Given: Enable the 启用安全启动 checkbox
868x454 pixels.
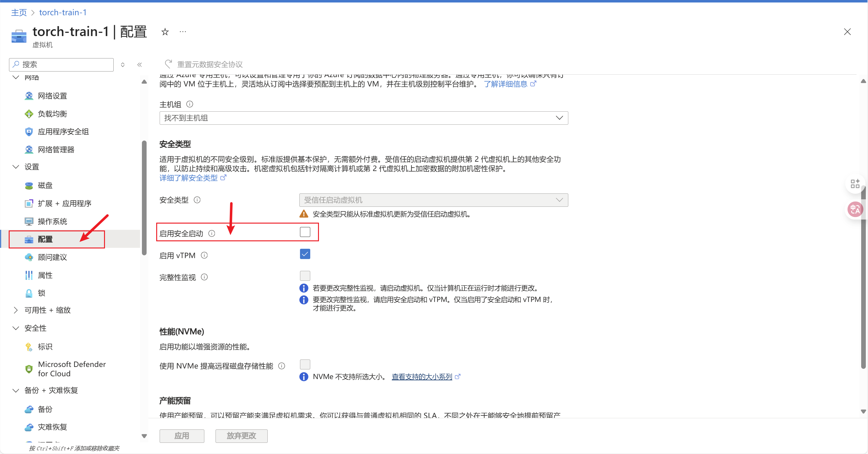Looking at the screenshot, I should click(305, 232).
